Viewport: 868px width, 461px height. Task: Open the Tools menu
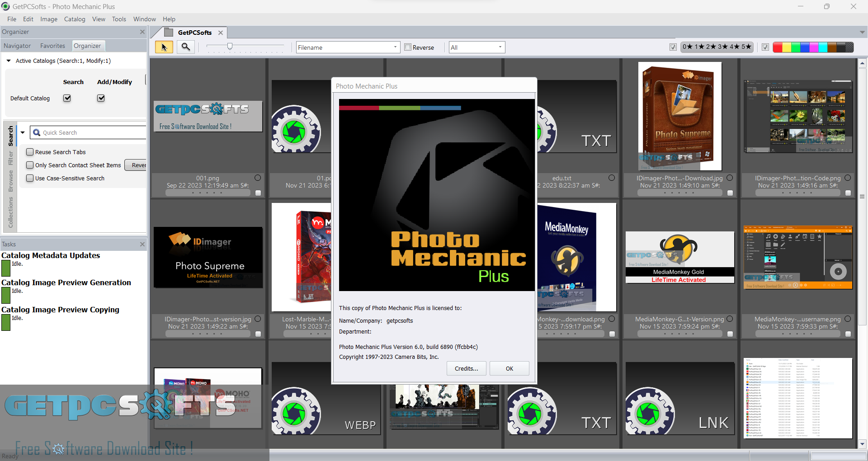(x=119, y=19)
